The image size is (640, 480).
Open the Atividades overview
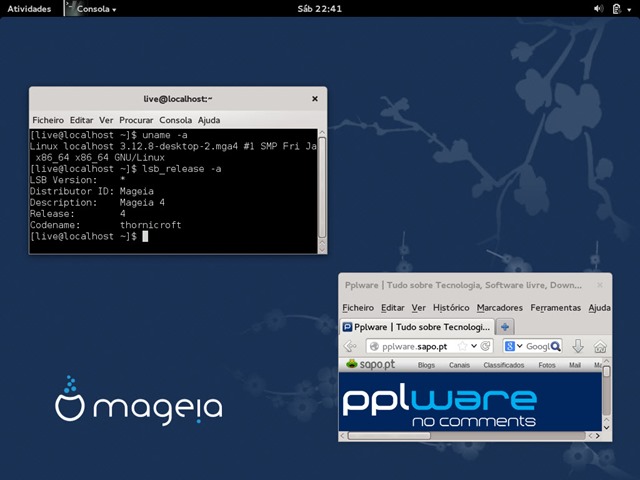(29, 9)
